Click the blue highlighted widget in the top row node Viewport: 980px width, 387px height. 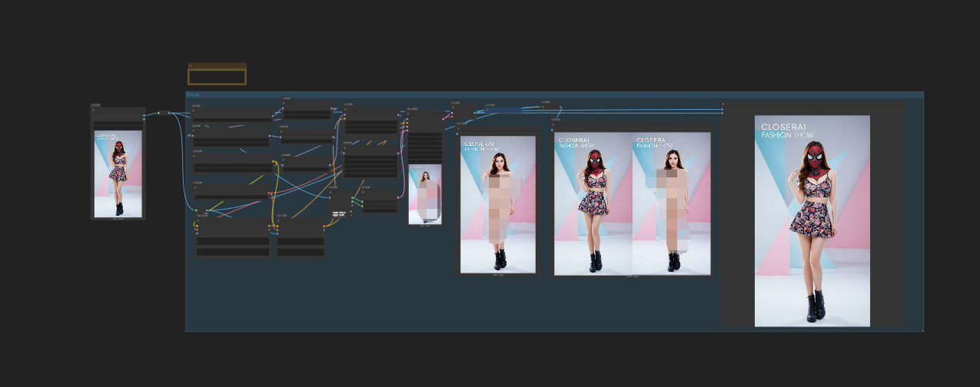504,110
